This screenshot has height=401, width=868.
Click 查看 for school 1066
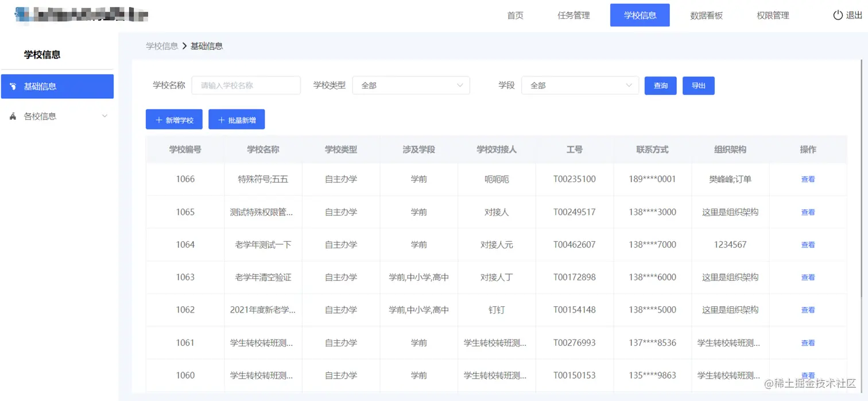pyautogui.click(x=808, y=179)
